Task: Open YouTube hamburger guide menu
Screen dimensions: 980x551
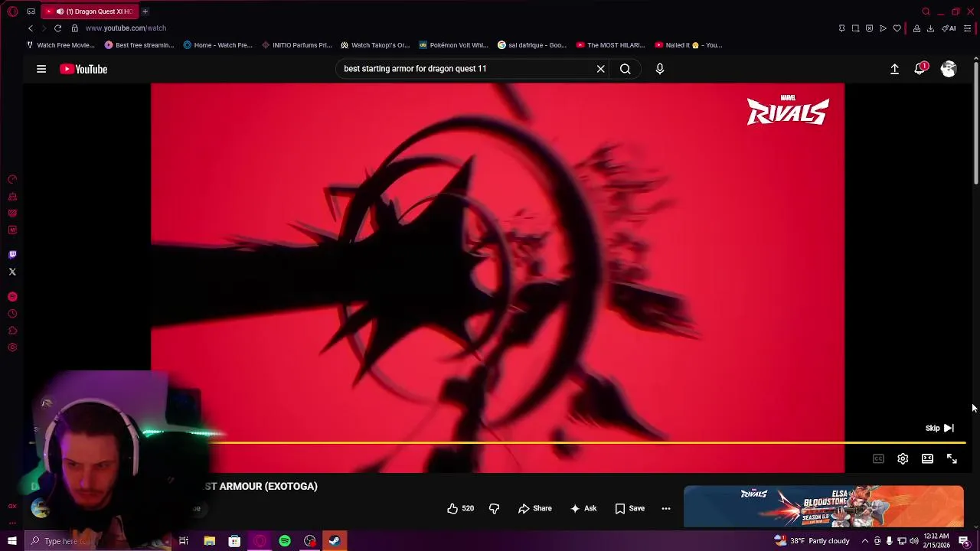Action: 41,69
